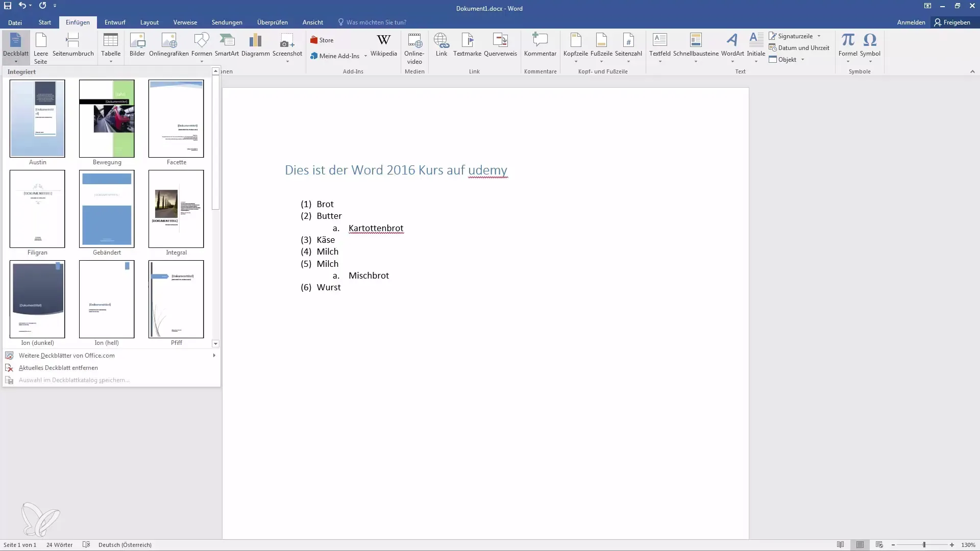Insert a Diagramm chart
The height and width of the screenshot is (551, 980).
pyautogui.click(x=255, y=45)
